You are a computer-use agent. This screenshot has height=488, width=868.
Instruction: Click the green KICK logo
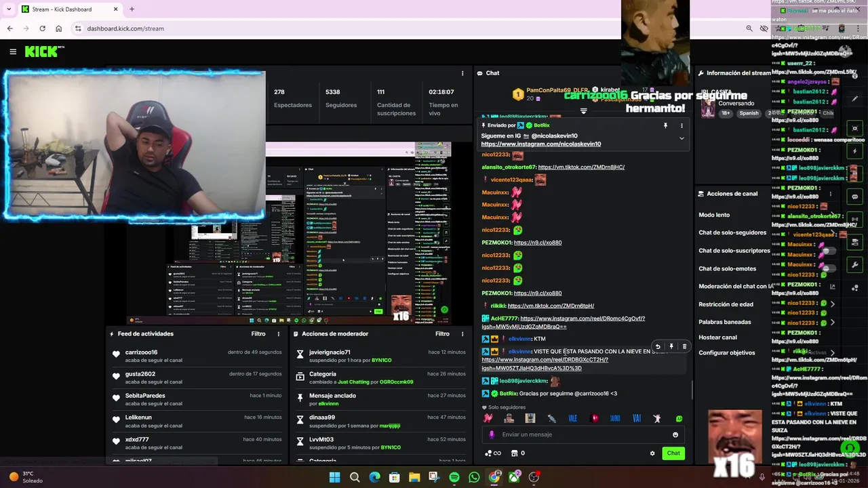coord(45,52)
